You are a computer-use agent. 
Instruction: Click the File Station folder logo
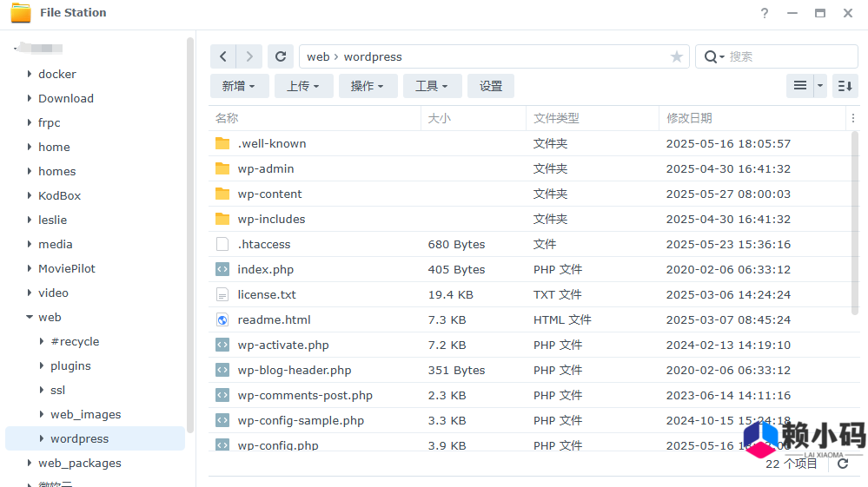pos(21,13)
